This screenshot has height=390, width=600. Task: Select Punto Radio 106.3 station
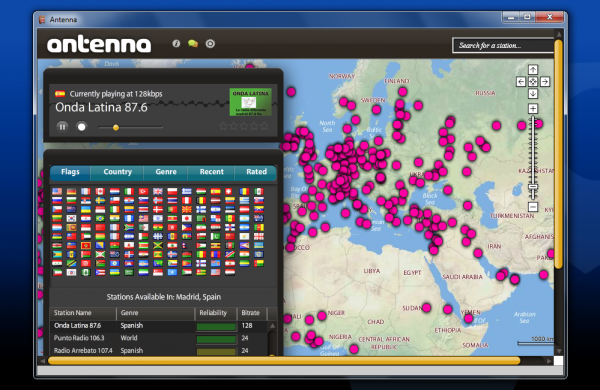click(x=159, y=338)
